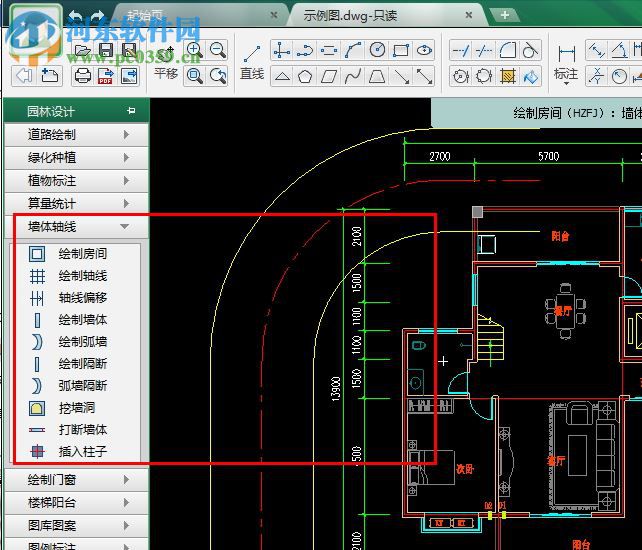
Task: Open a new tab with plus button
Action: coord(505,15)
